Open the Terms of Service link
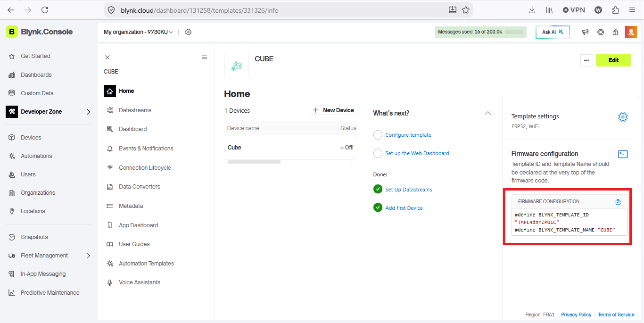The height and width of the screenshot is (323, 644). click(x=616, y=315)
